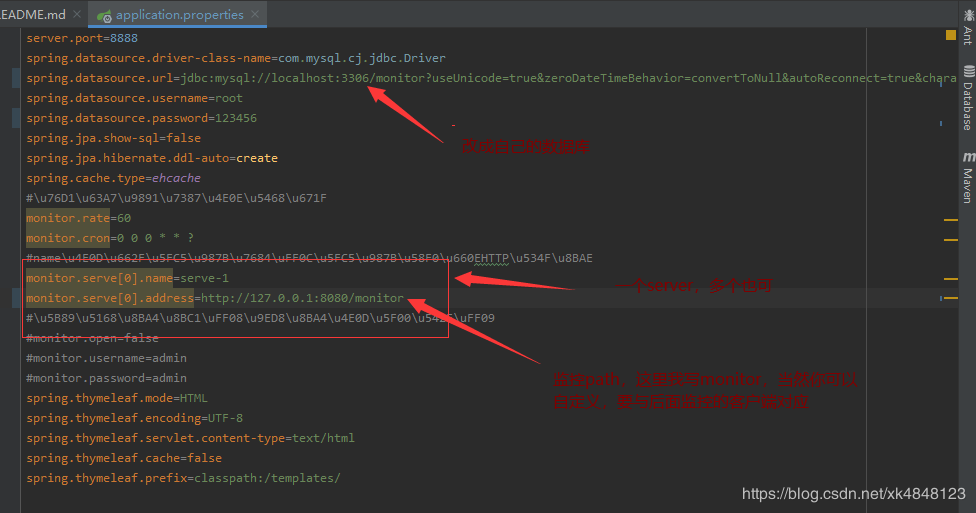Switch to application.properties tab
The image size is (976, 513).
[179, 14]
